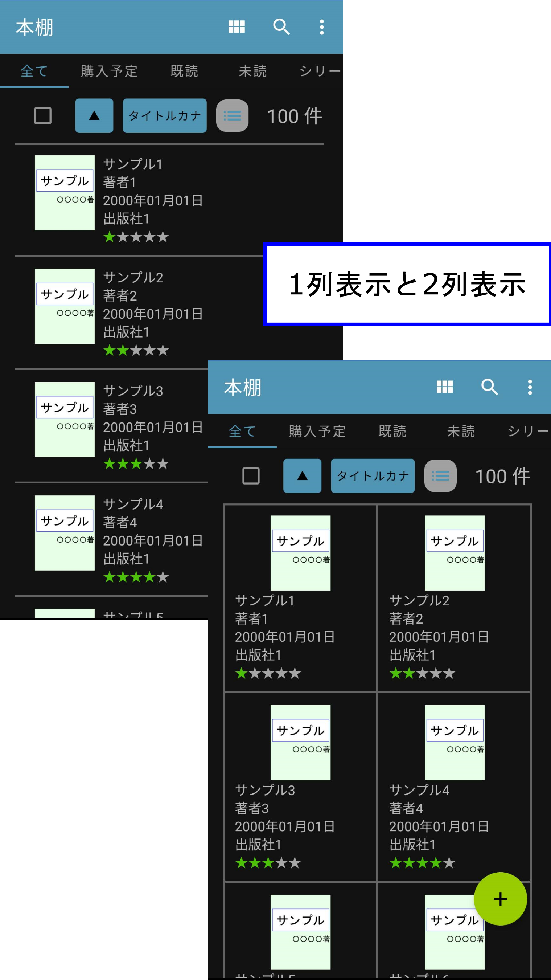Select 全て tab in lower-right screen
This screenshot has height=980, width=551.
click(242, 432)
